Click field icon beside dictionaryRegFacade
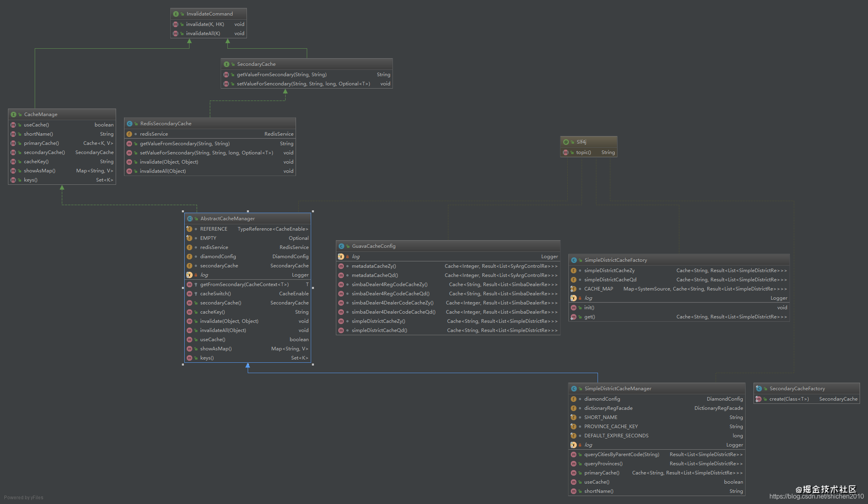The width and height of the screenshot is (868, 504). (574, 408)
